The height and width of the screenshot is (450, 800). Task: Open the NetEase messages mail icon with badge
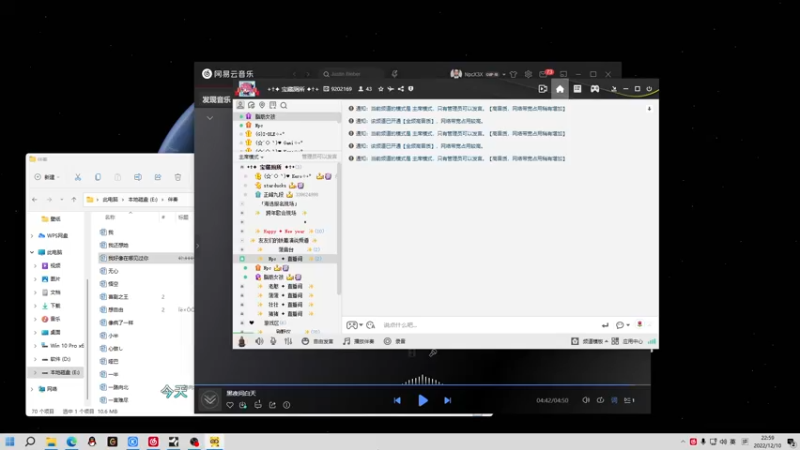point(545,74)
